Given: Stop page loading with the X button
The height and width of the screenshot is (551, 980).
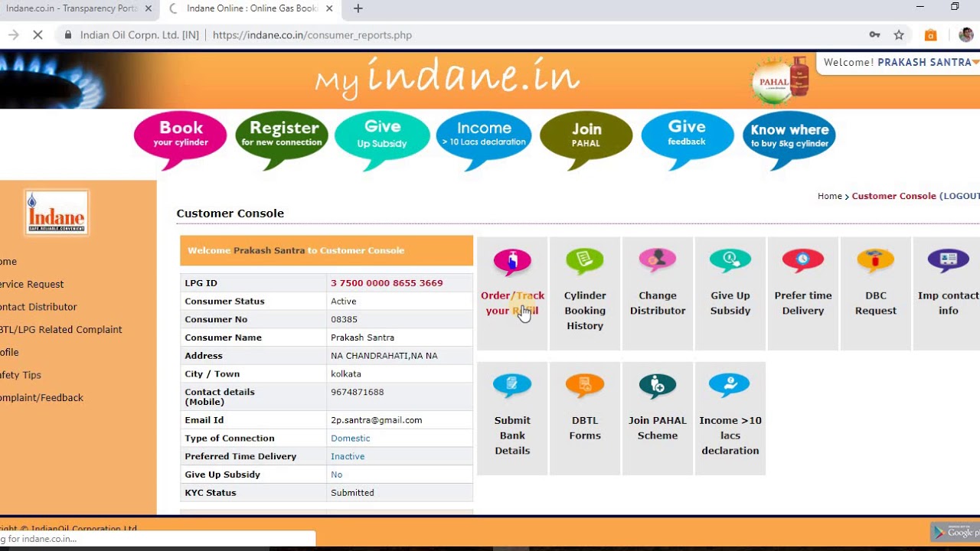Looking at the screenshot, I should (39, 35).
